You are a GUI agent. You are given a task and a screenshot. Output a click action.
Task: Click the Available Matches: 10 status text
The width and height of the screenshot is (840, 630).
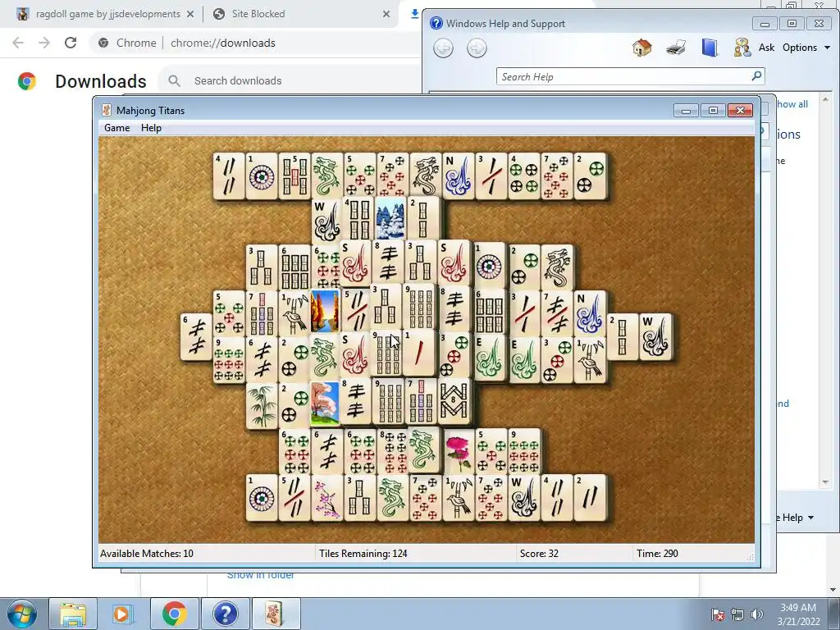click(x=147, y=554)
